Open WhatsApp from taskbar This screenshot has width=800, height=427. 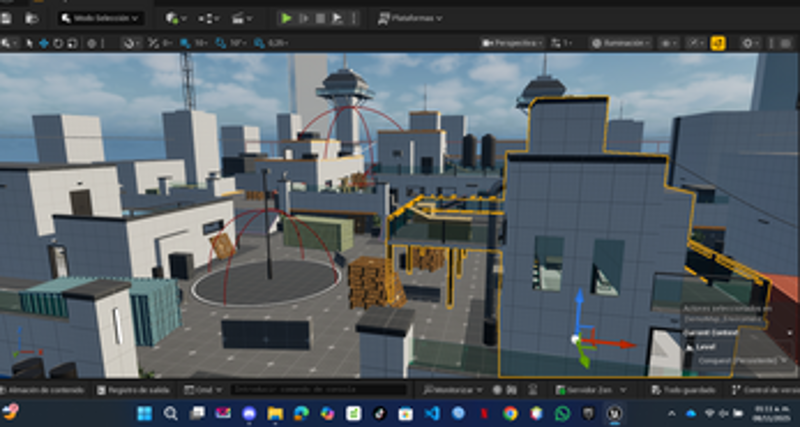pos(563,413)
